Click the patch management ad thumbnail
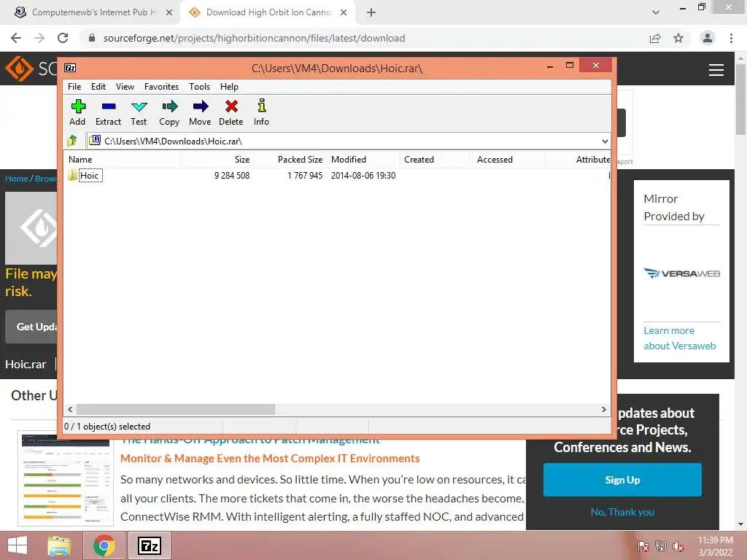The width and height of the screenshot is (747, 560). coord(66,478)
